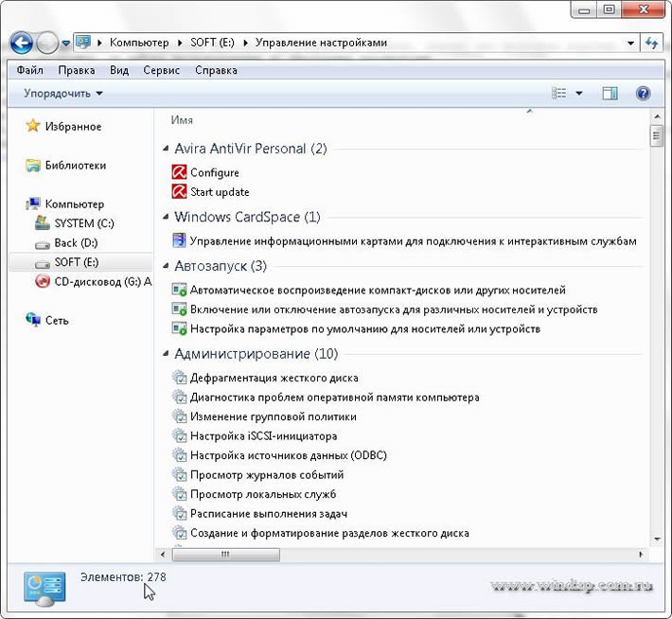Image resolution: width=672 pixels, height=619 pixels.
Task: Click the vertical scrollbar down arrow
Action: pos(657,539)
